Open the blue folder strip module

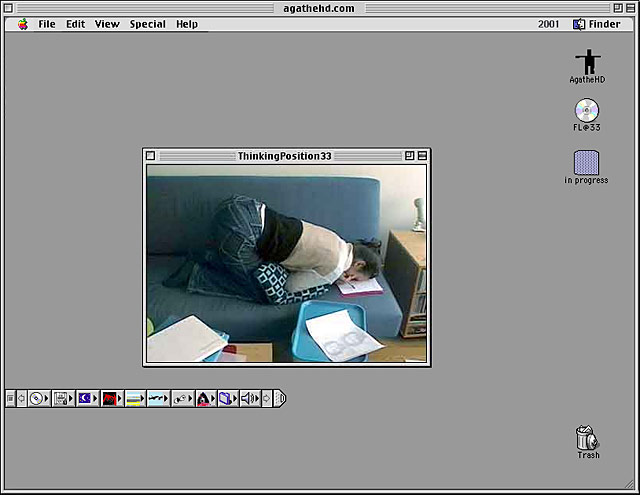coord(228,398)
